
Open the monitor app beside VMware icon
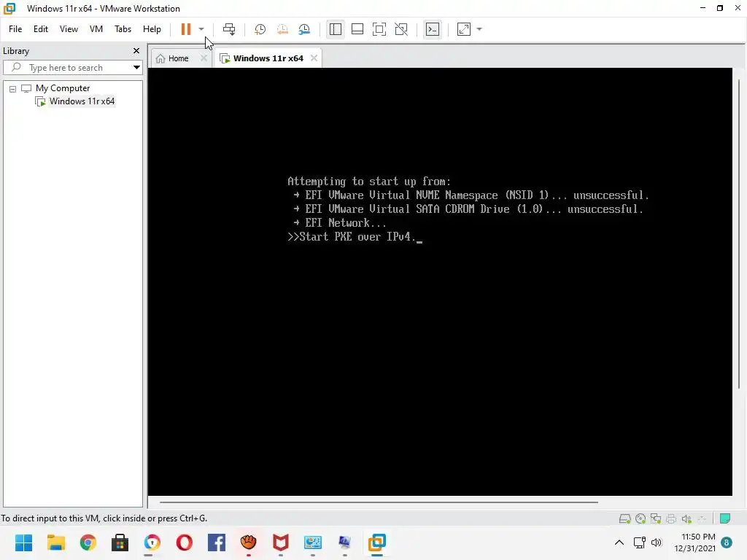tap(345, 542)
